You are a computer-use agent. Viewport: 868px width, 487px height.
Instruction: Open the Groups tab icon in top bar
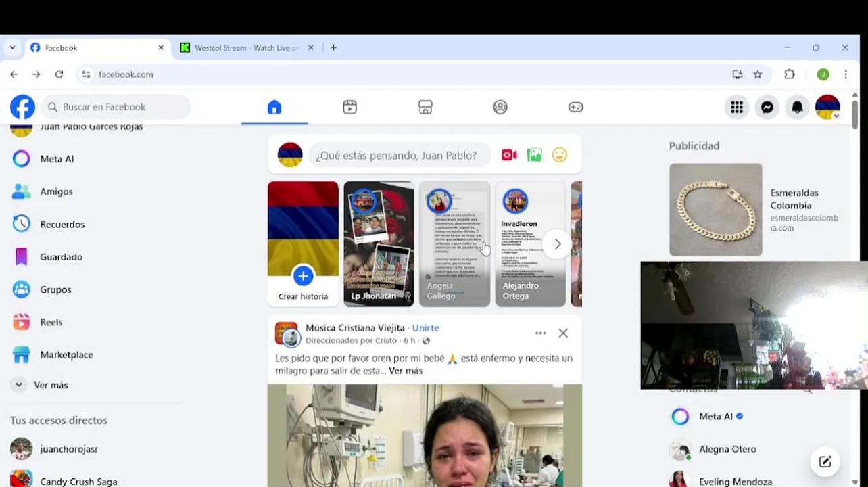(x=500, y=107)
